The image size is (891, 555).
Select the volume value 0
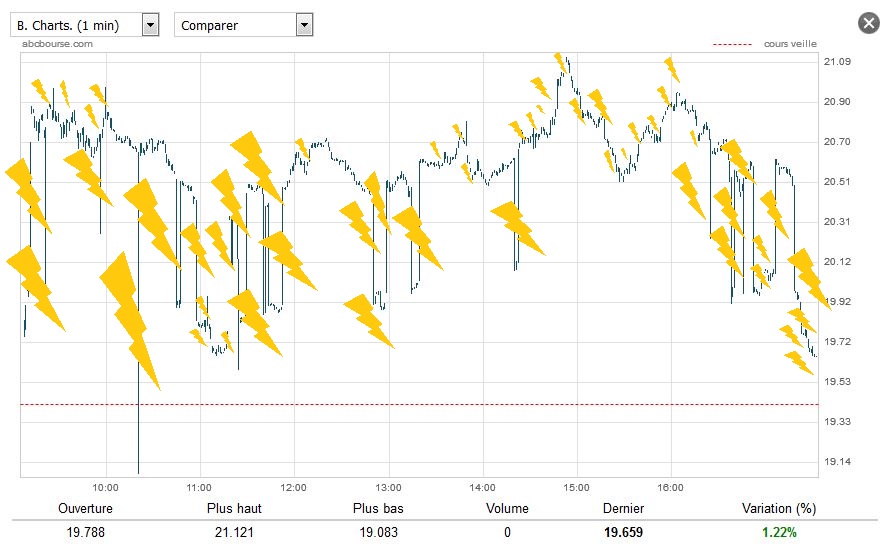[x=507, y=532]
